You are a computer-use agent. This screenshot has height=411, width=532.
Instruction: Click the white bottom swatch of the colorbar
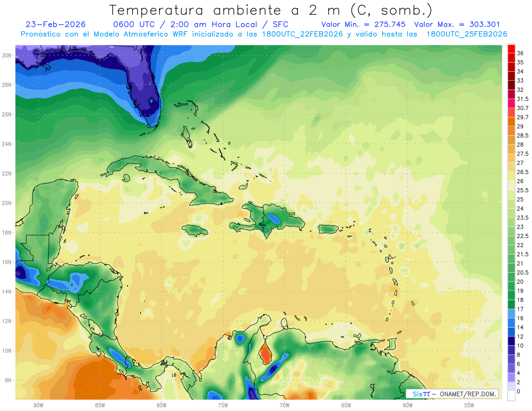(x=511, y=396)
